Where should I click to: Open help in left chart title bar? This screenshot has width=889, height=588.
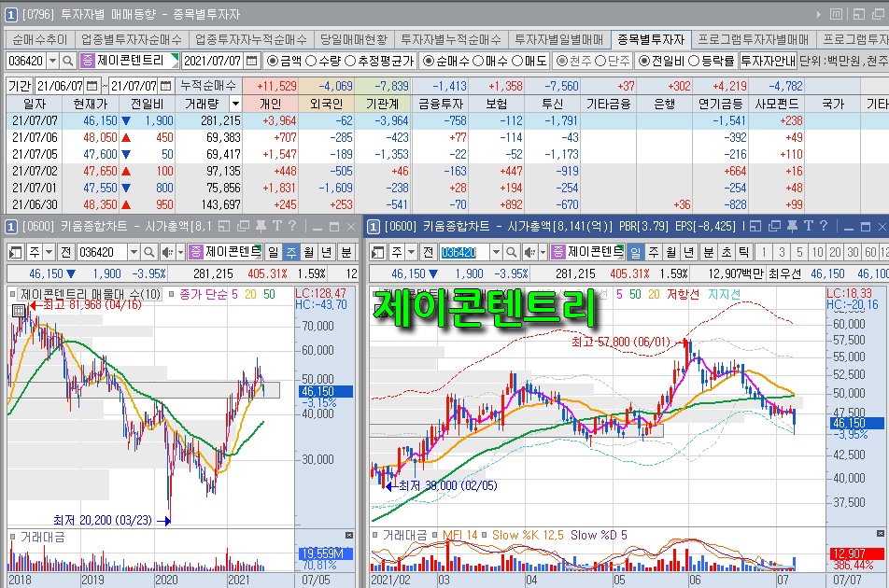(292, 227)
